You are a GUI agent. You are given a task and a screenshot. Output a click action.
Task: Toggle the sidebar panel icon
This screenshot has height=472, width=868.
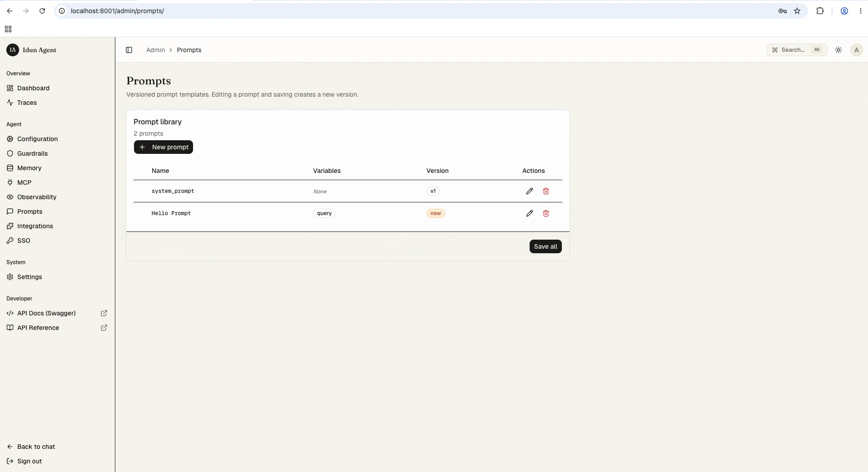129,50
